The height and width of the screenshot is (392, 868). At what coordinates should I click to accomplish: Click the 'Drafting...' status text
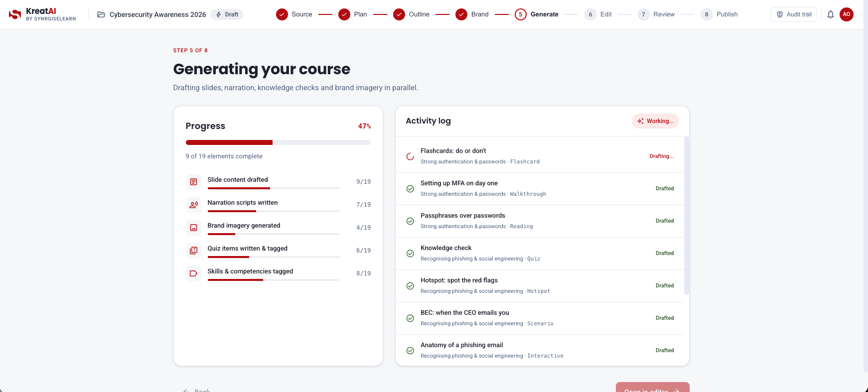[x=661, y=156]
